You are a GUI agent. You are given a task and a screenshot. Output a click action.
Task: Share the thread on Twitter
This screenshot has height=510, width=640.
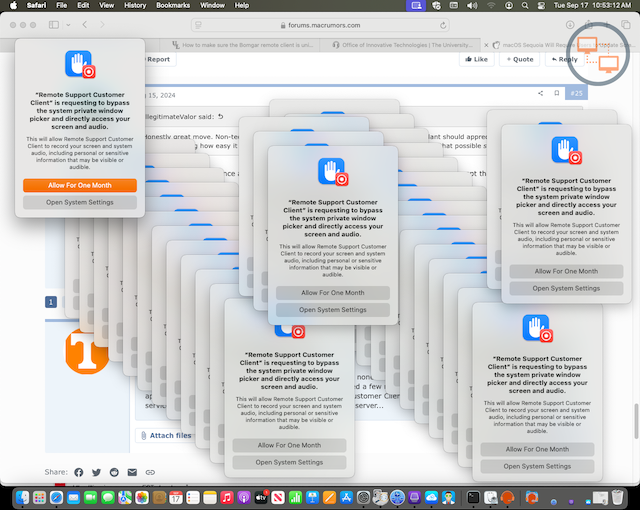(96, 472)
